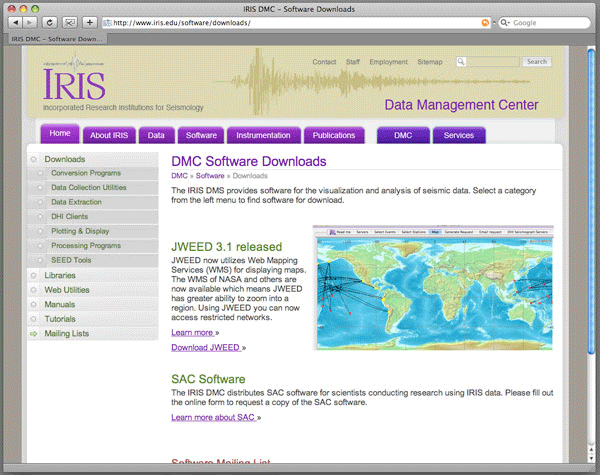Open the Staff link in the header
Image resolution: width=600 pixels, height=475 pixels.
[353, 62]
